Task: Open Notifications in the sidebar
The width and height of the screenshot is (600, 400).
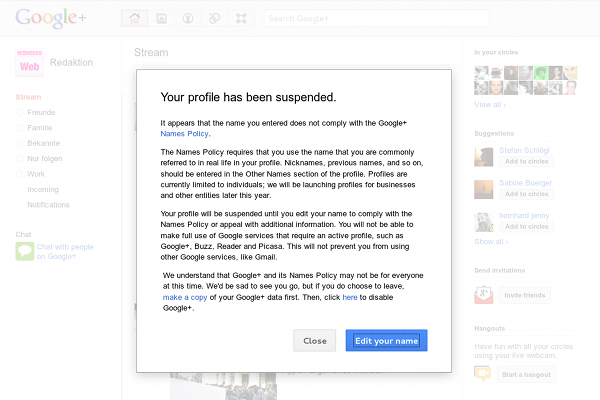Action: (48, 205)
